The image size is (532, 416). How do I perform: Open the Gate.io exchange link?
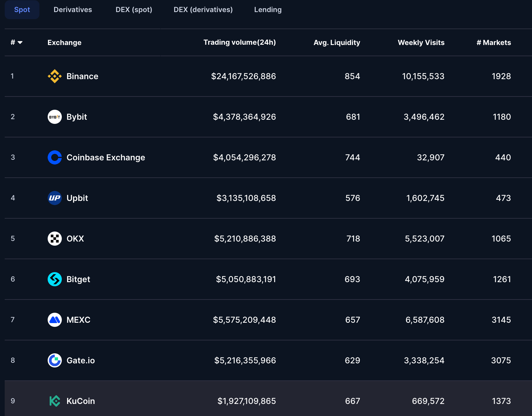pyautogui.click(x=81, y=360)
